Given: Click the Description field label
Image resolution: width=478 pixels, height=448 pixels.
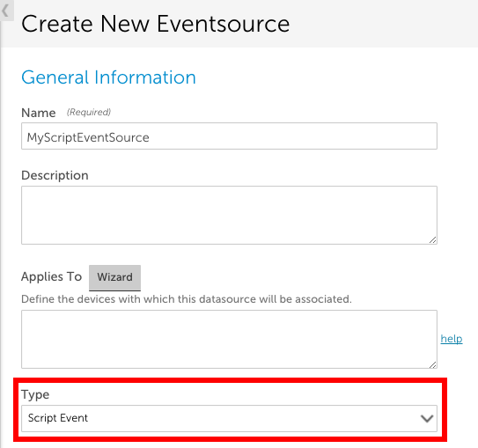Looking at the screenshot, I should 55,175.
